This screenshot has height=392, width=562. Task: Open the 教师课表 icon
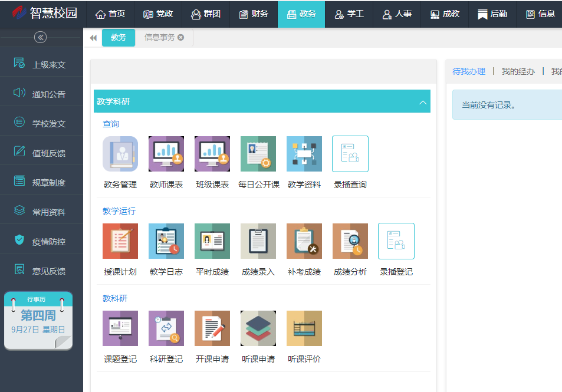pyautogui.click(x=166, y=154)
